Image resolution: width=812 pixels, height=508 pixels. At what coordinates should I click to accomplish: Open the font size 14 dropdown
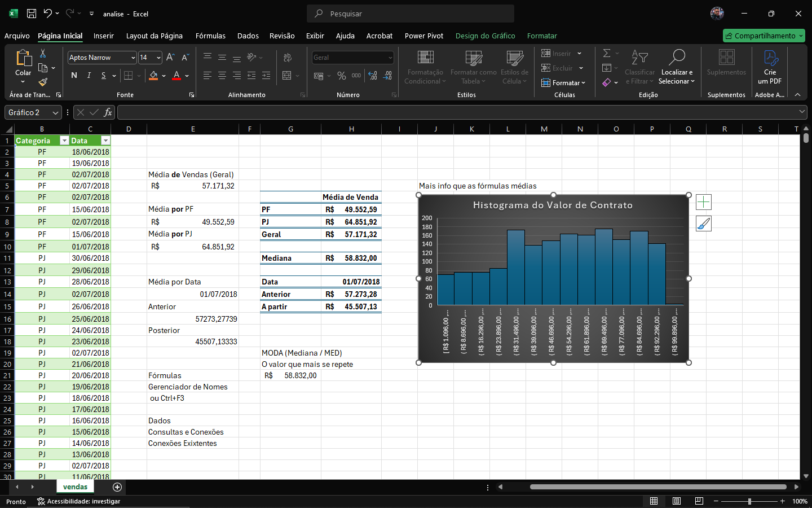[x=158, y=58]
